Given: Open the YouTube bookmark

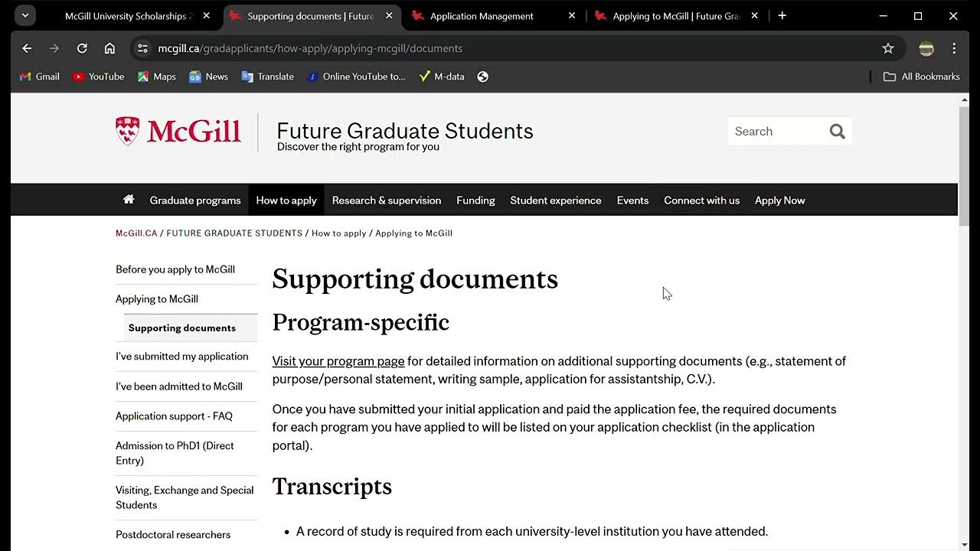Looking at the screenshot, I should [98, 77].
